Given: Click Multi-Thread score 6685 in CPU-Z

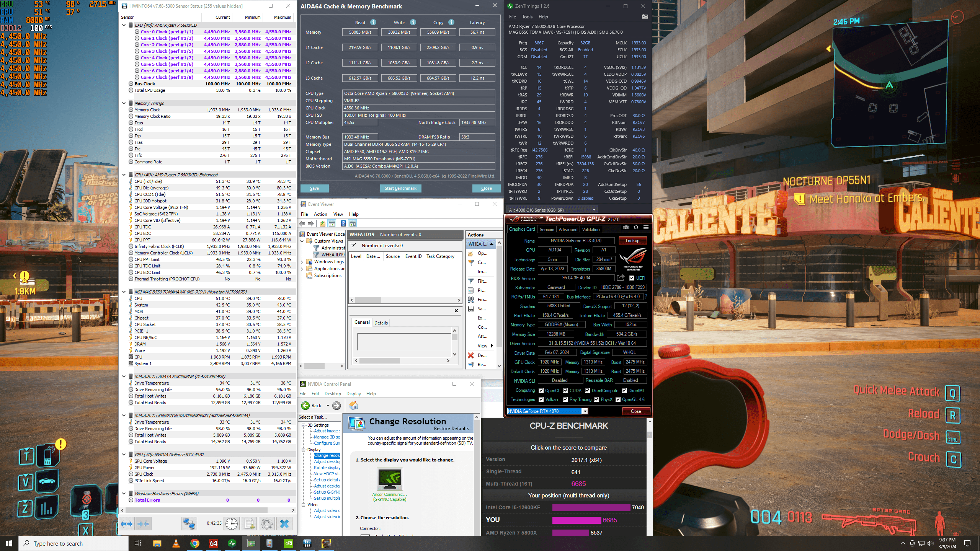Looking at the screenshot, I should pyautogui.click(x=578, y=484).
